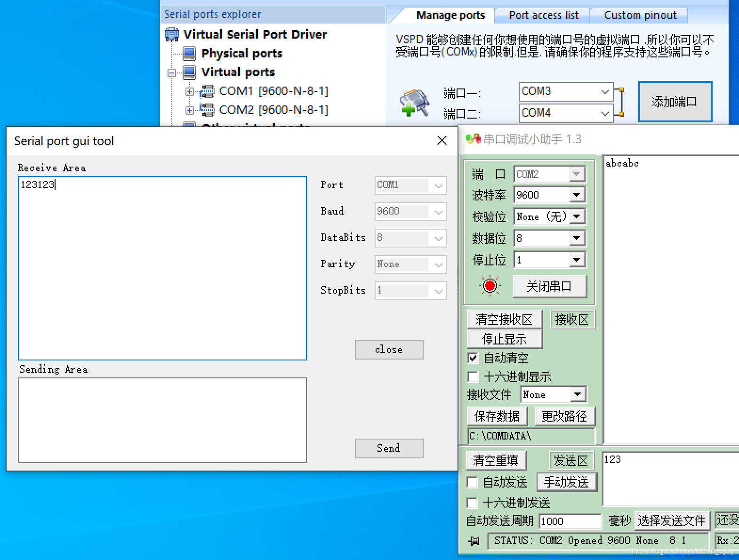This screenshot has width=739, height=560.
Task: Click the receive box showing abcabc
Action: click(x=671, y=299)
